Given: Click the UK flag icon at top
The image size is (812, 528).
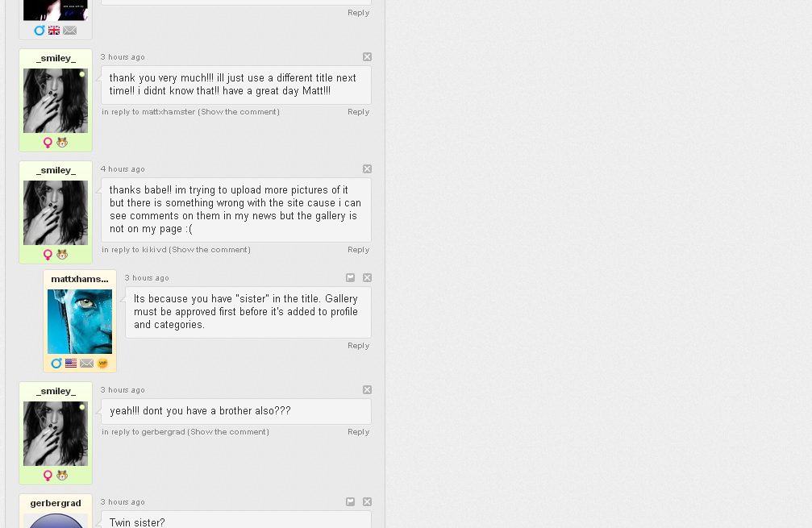Looking at the screenshot, I should (54, 31).
